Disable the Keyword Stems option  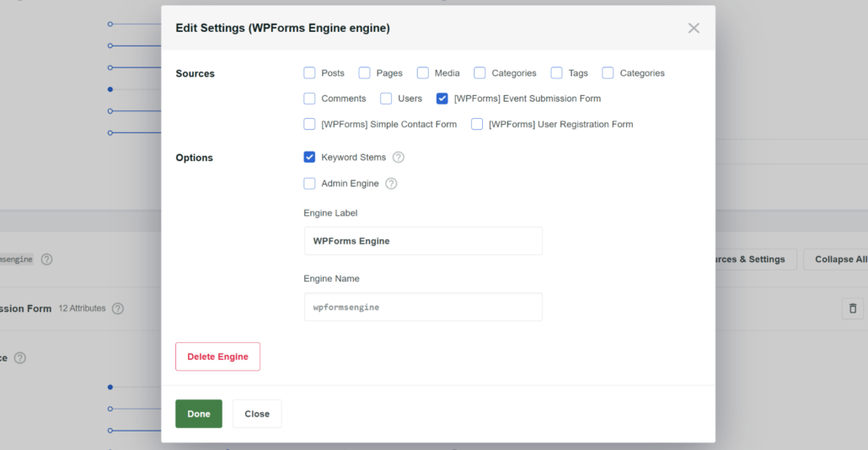[309, 158]
